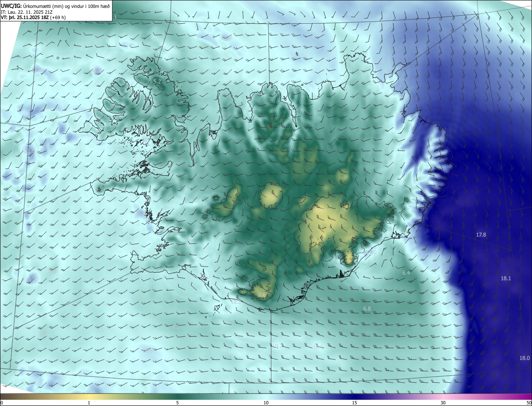The image size is (532, 406).
Task: Click the 6.4 value off the southeast coast
Action: [406, 273]
